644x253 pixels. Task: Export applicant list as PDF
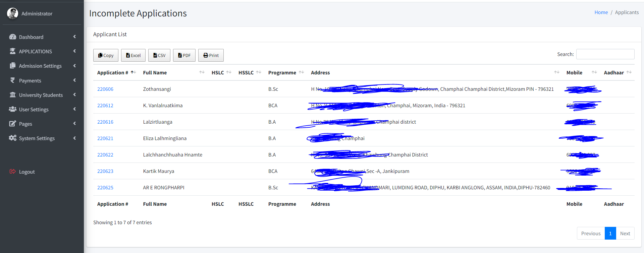[x=184, y=55]
